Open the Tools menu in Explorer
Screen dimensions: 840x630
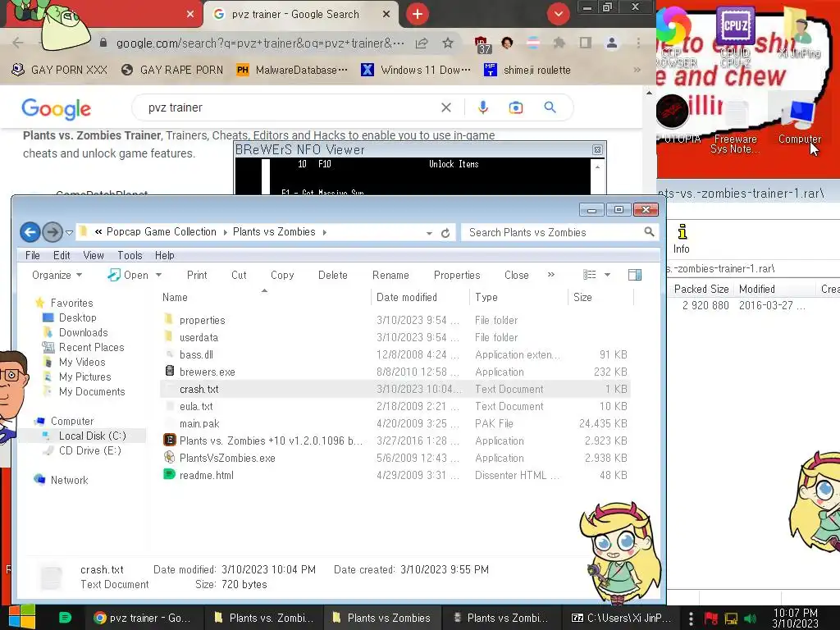130,256
